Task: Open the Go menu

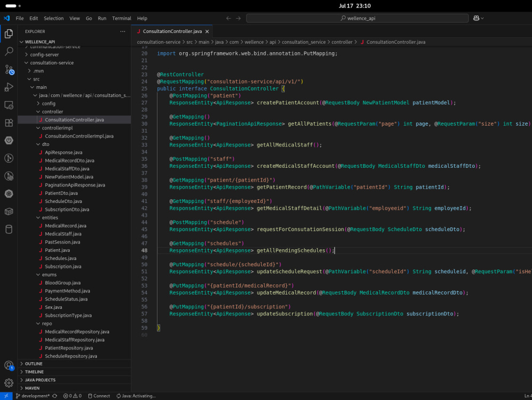Action: 89,18
